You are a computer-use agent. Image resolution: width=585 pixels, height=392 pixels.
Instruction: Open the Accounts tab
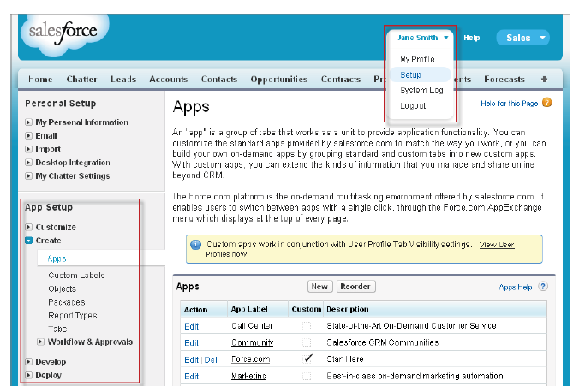pos(168,79)
